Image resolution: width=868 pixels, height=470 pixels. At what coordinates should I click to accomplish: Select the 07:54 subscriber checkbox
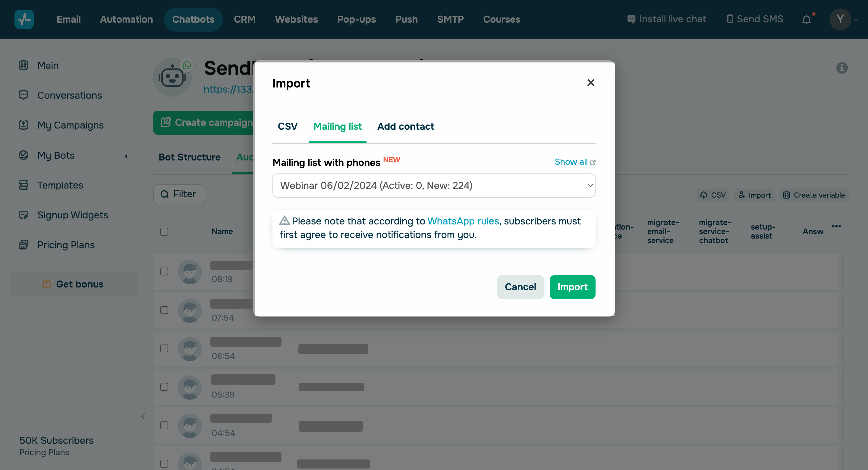tap(164, 310)
